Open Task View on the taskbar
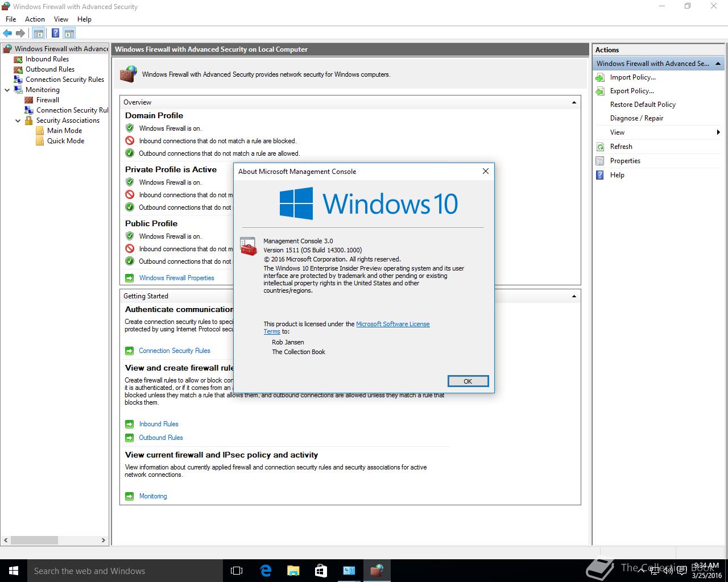Image resolution: width=728 pixels, height=582 pixels. point(237,571)
